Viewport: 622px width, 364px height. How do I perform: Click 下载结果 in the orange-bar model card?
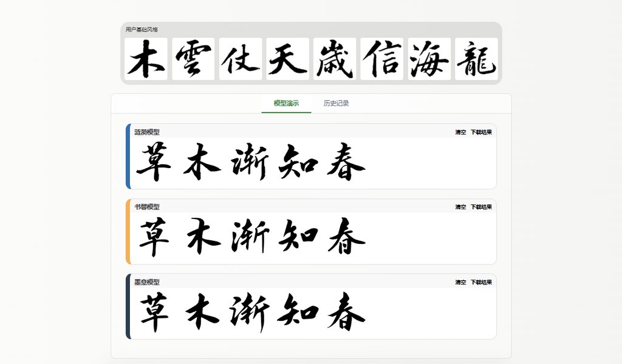click(x=481, y=207)
